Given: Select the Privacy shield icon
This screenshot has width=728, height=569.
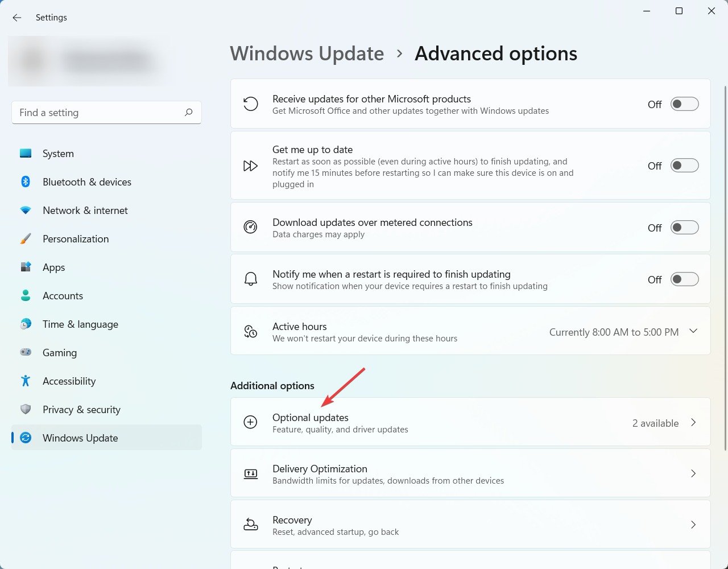Looking at the screenshot, I should pyautogui.click(x=26, y=409).
